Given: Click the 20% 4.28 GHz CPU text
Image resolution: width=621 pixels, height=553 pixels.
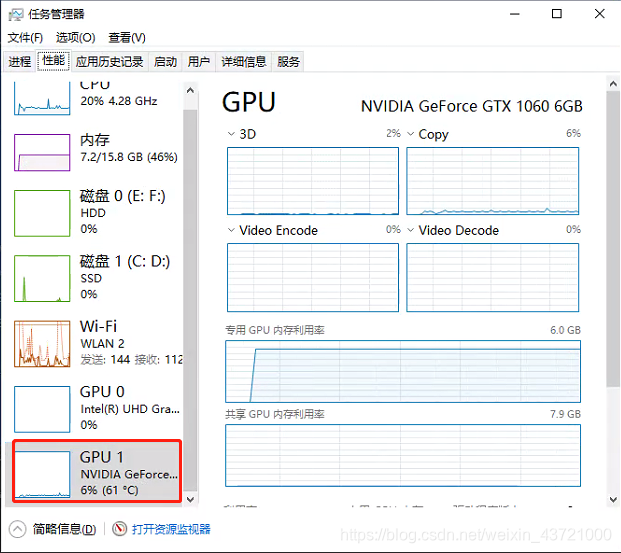Looking at the screenshot, I should [119, 101].
